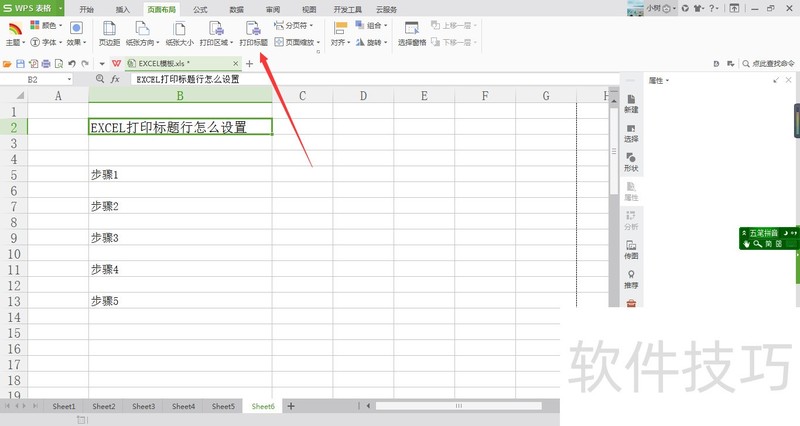The image size is (800, 426).
Task: Switch to the 审阅 tab
Action: pyautogui.click(x=273, y=9)
